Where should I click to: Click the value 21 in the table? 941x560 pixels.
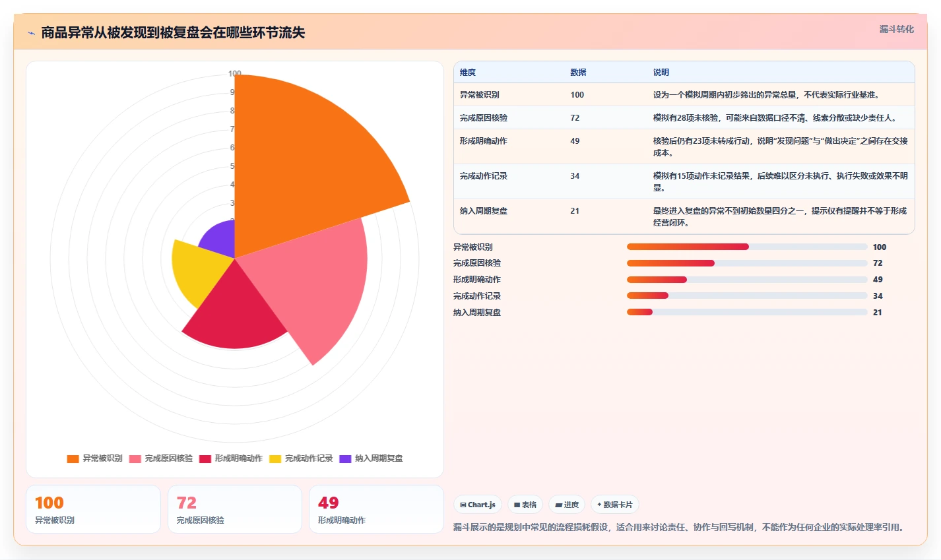click(x=575, y=211)
